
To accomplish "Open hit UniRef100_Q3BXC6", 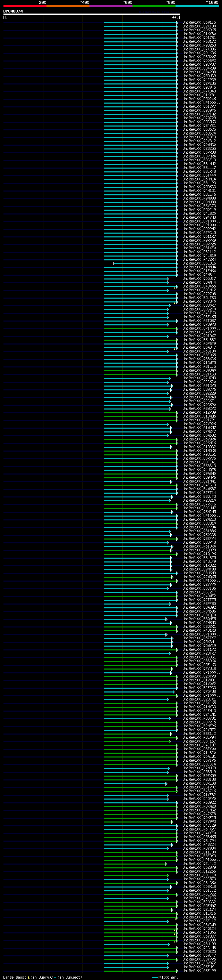I will 199,359.
